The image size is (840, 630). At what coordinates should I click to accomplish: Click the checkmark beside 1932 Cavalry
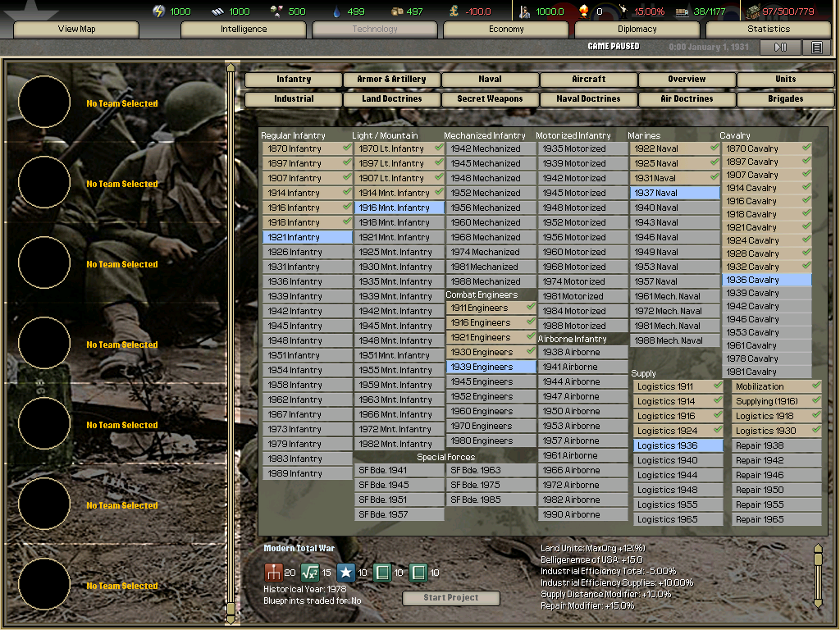pyautogui.click(x=807, y=266)
